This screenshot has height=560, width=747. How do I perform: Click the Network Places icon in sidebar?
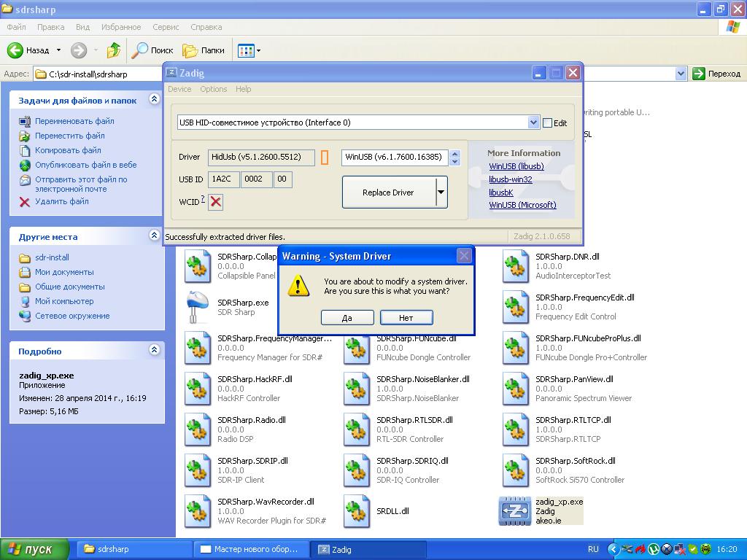click(25, 316)
